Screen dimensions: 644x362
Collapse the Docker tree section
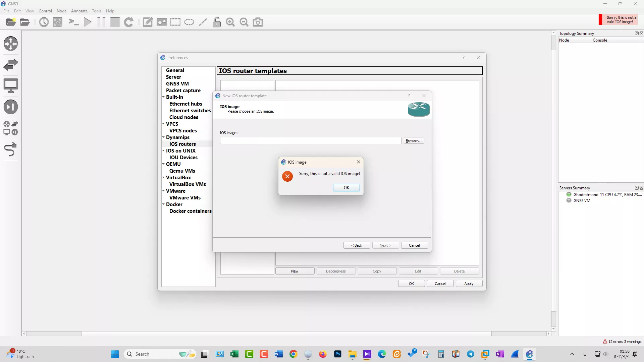[x=163, y=204]
